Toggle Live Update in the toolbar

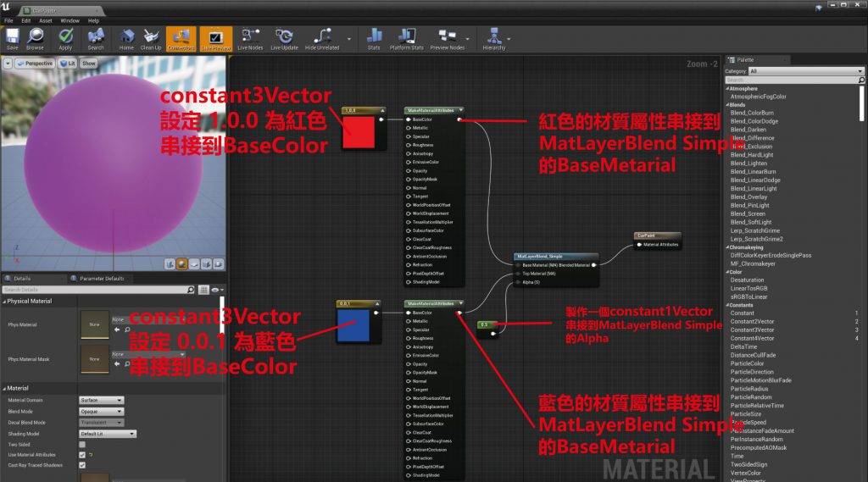click(284, 36)
